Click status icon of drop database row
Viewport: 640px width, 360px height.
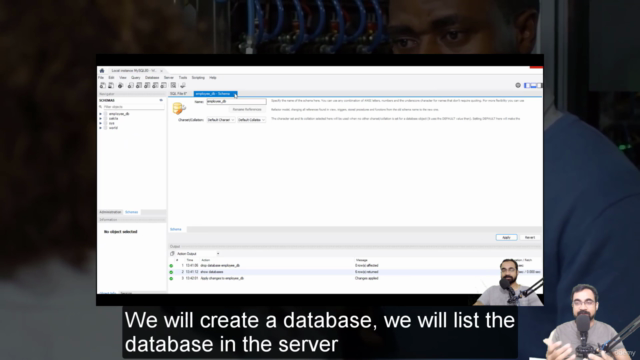coord(171,266)
